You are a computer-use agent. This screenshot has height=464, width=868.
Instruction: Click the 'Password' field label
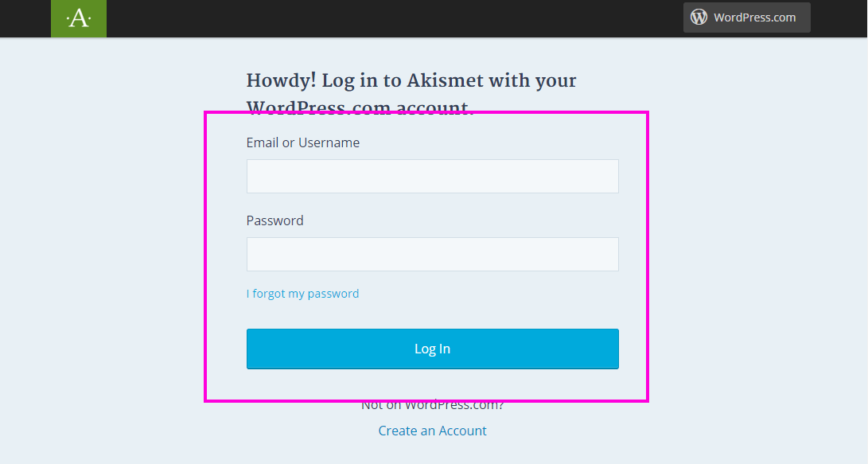(274, 220)
